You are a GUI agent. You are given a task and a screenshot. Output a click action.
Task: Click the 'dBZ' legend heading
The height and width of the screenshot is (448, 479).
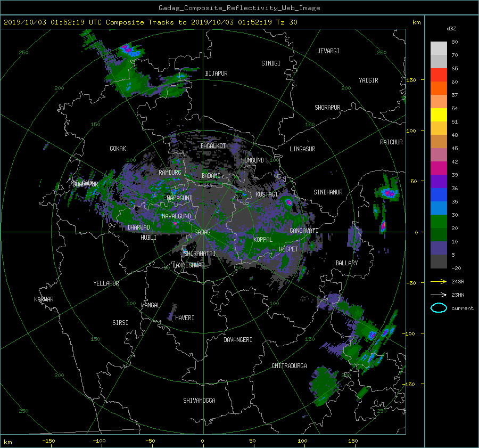(x=451, y=28)
